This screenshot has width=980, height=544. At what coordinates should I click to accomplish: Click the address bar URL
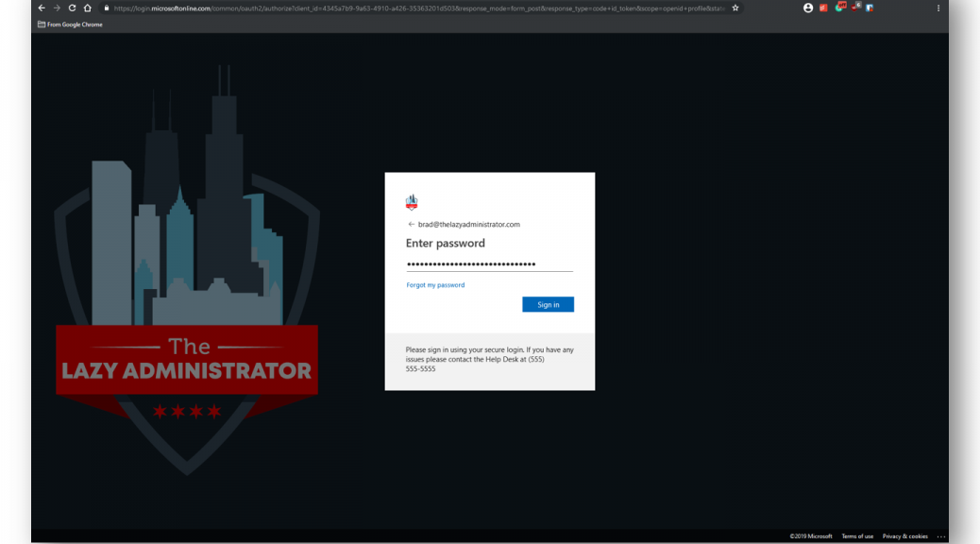click(419, 8)
